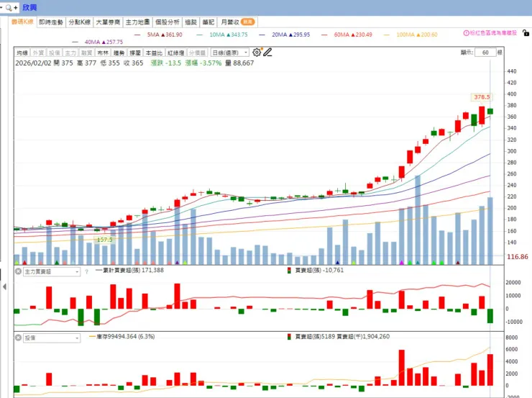Close the 主力買賣超 indicator panel
Viewport: 532px width, 398px height.
click(x=18, y=271)
